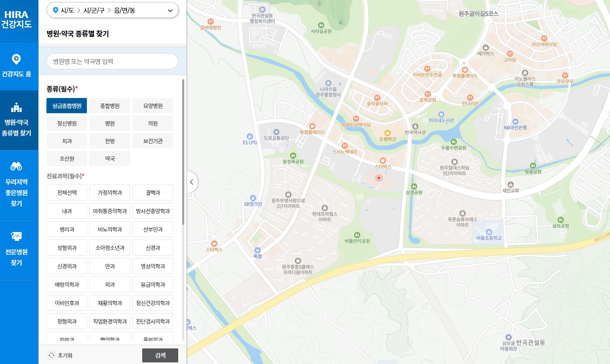The height and width of the screenshot is (364, 610).
Task: Select 약국 type
Action: pos(110,158)
